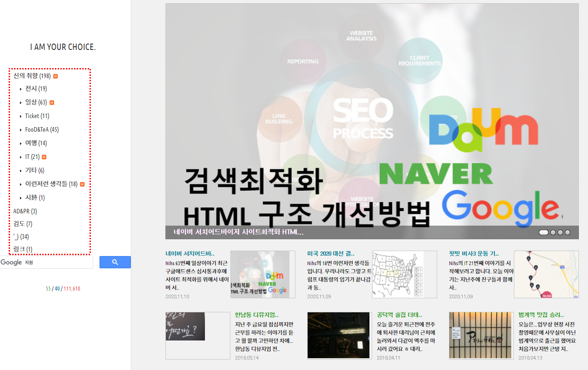
Task: Open the FooD&TeA (45) category
Action: pos(42,129)
